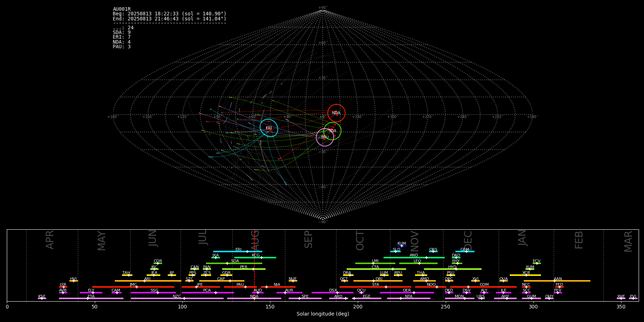644x322 pixels.
Task: Click the SPE shower bar label on timeline
Action: [x=305, y=297]
